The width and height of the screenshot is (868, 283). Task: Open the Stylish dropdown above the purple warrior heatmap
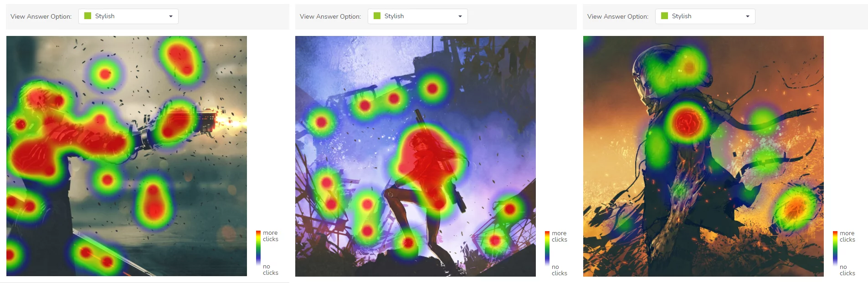click(x=417, y=16)
